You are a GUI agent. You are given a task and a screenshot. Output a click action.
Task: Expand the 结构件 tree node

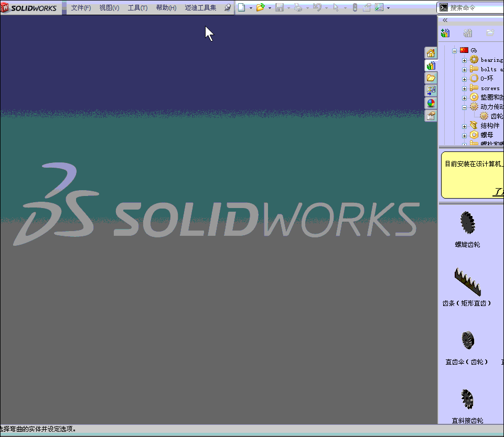click(x=464, y=126)
